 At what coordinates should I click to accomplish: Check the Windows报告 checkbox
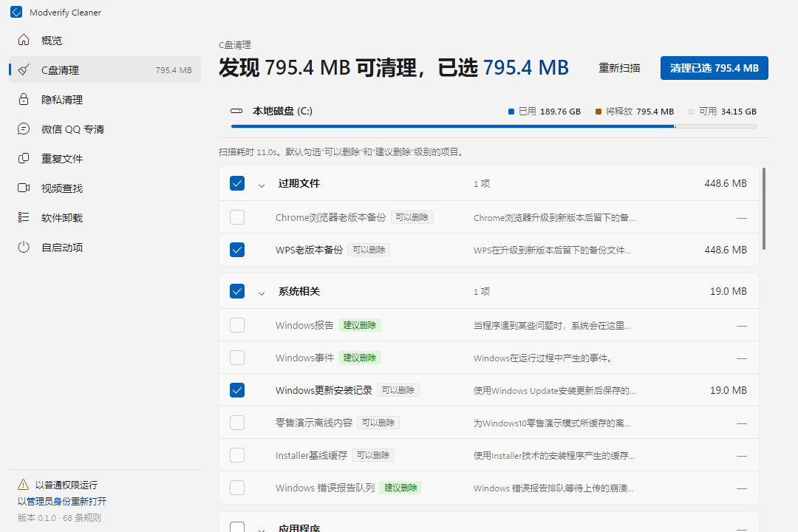[x=237, y=325]
